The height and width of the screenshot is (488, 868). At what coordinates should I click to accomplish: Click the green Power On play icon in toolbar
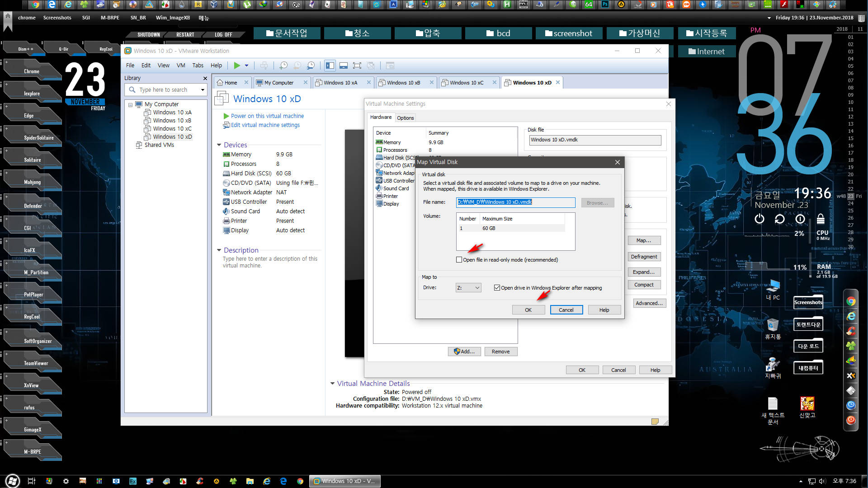(237, 66)
